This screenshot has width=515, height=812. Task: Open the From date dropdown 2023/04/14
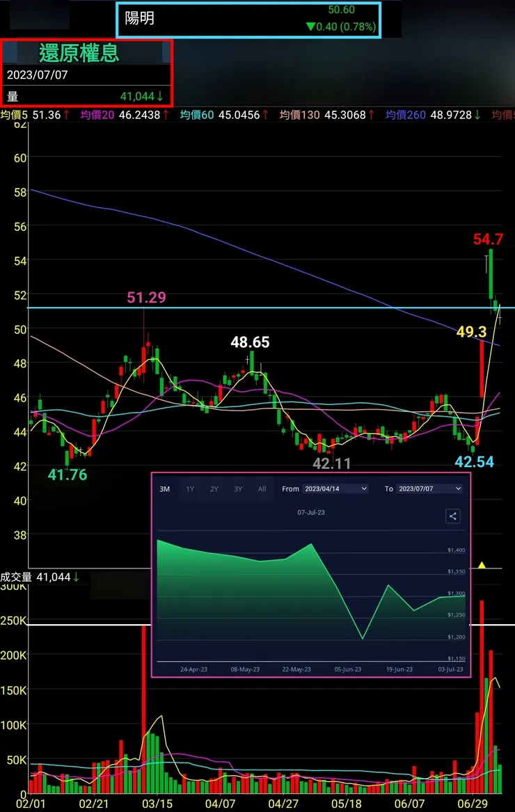(x=335, y=489)
